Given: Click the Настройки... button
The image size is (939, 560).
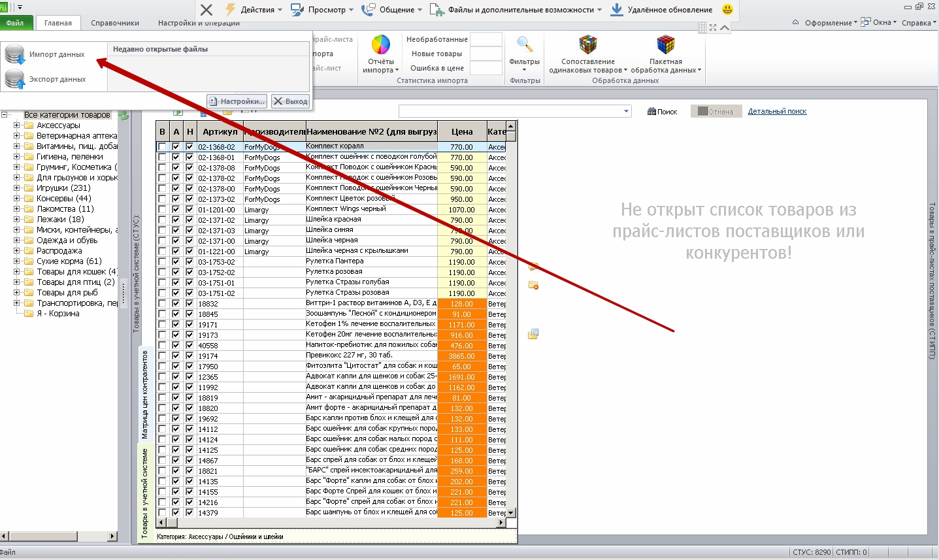Looking at the screenshot, I should tap(237, 101).
